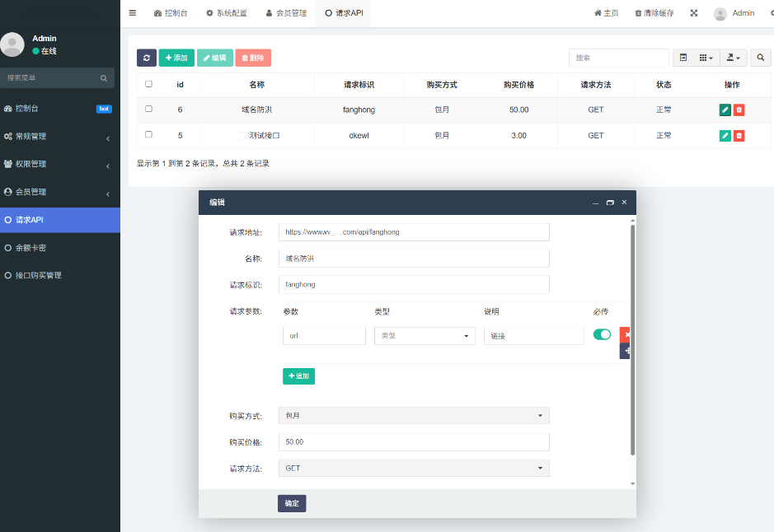Click the Admin avatar in top header
The image size is (774, 532).
720,14
